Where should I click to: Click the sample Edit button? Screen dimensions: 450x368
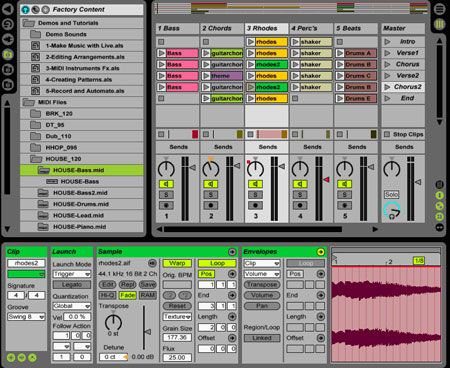(107, 284)
